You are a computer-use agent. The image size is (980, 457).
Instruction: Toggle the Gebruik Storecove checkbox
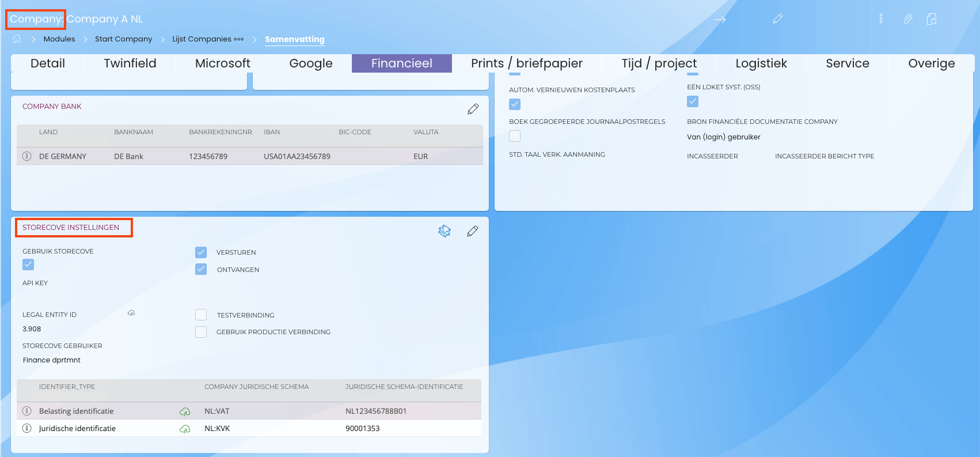click(x=28, y=265)
